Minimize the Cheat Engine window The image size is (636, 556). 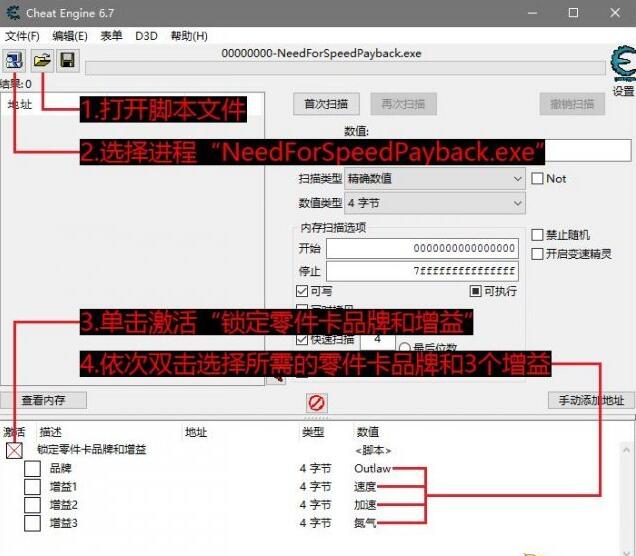[x=533, y=13]
